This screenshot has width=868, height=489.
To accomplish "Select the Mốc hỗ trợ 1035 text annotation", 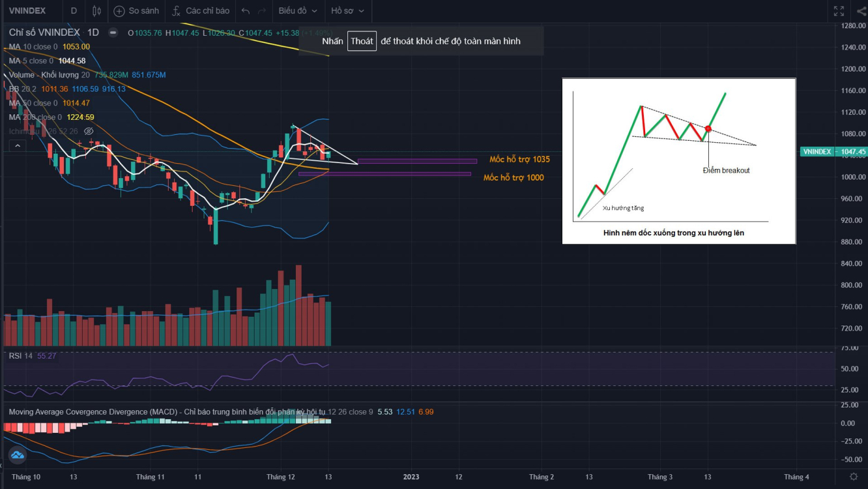I will pos(519,160).
